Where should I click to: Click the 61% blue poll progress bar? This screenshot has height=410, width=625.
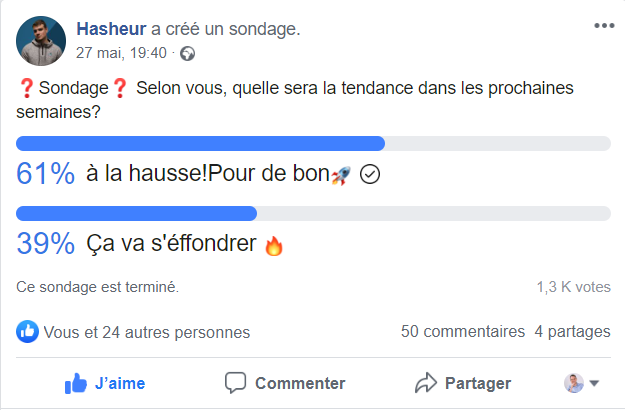[200, 143]
